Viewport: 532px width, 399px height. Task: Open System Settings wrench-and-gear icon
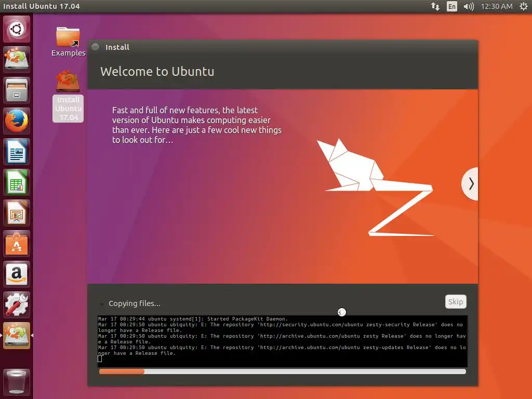pyautogui.click(x=16, y=304)
